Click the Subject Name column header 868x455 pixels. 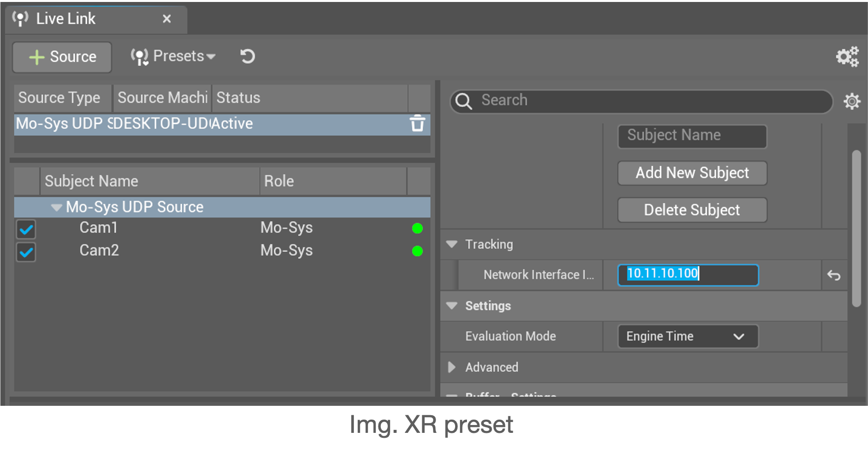pos(150,181)
